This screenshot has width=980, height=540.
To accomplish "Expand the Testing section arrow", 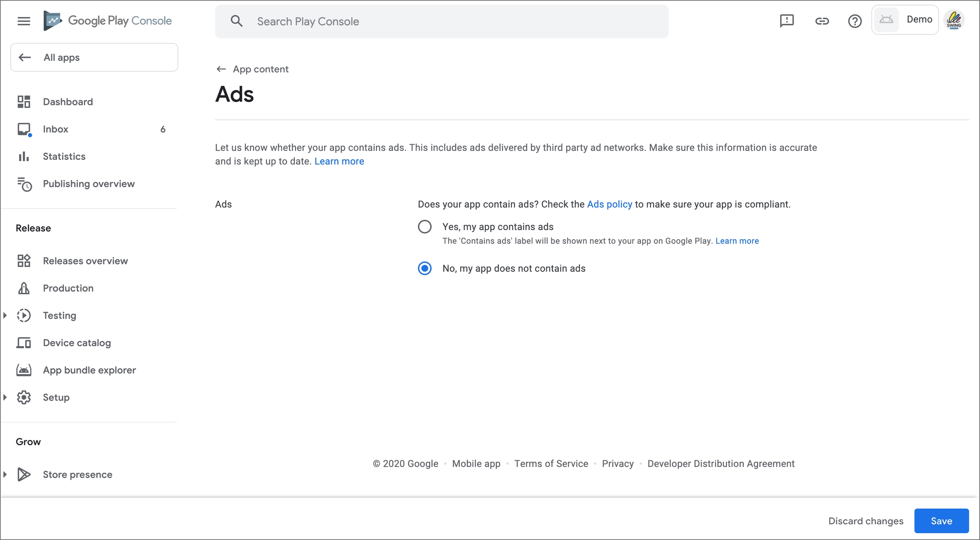I will tap(5, 315).
